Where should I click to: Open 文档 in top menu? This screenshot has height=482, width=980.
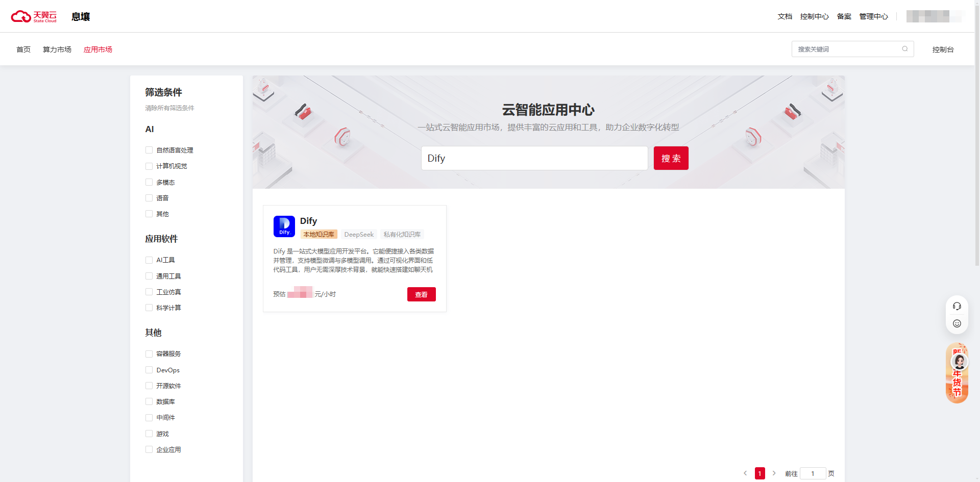point(785,16)
